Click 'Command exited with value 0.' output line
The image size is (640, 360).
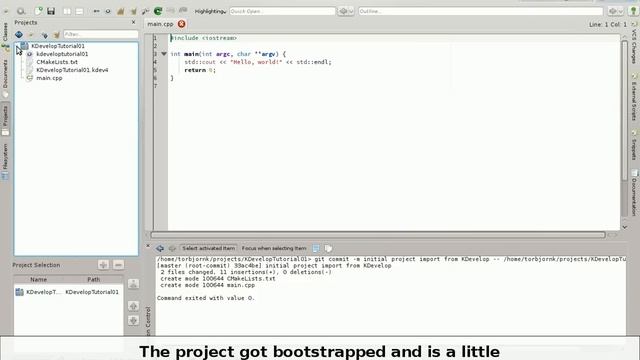click(205, 298)
